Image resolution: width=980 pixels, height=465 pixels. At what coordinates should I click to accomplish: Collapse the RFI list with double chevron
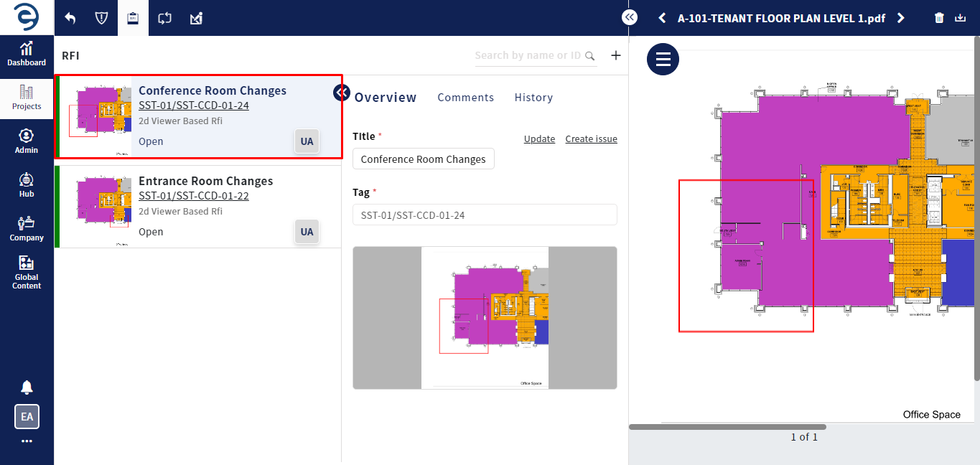[342, 92]
